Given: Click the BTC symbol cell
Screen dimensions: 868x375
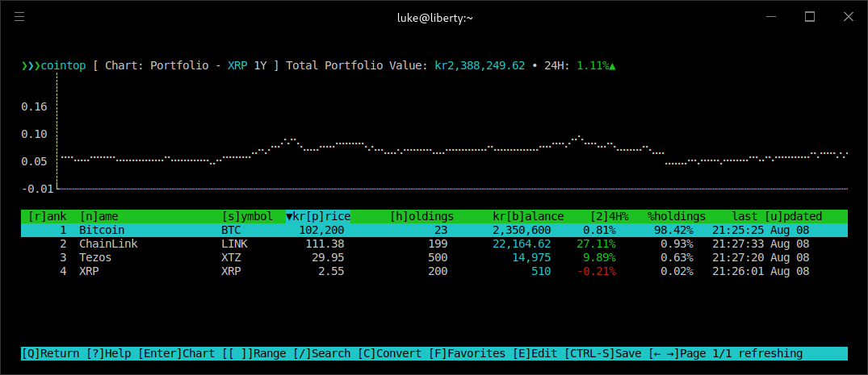Looking at the screenshot, I should coord(232,230).
